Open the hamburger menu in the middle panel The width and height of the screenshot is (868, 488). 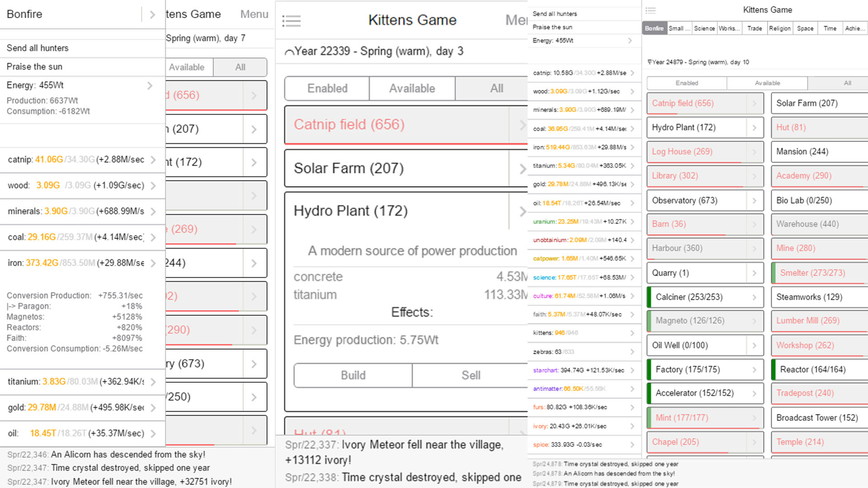click(x=291, y=21)
